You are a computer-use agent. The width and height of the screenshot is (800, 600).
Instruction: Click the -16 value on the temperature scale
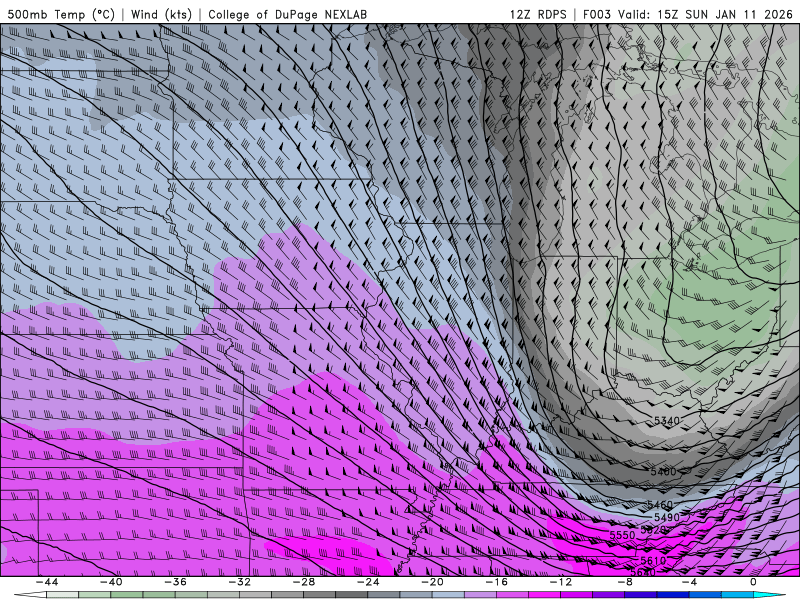coord(496,582)
